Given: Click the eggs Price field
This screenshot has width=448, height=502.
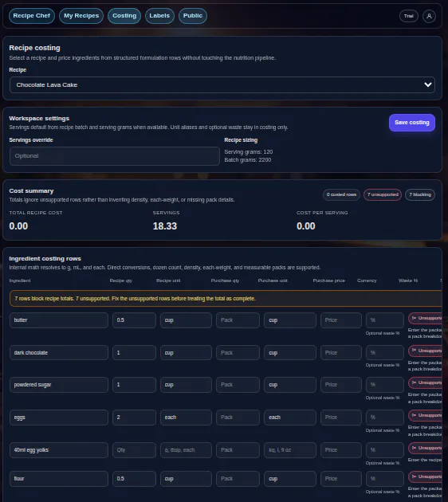Looking at the screenshot, I should point(341,418).
